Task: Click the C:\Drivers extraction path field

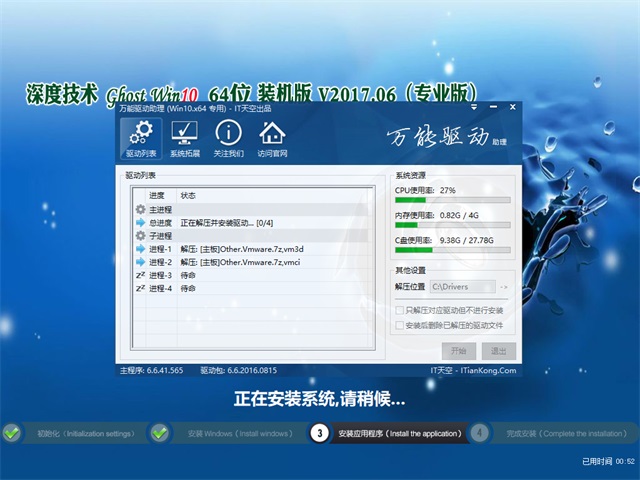Action: (463, 287)
